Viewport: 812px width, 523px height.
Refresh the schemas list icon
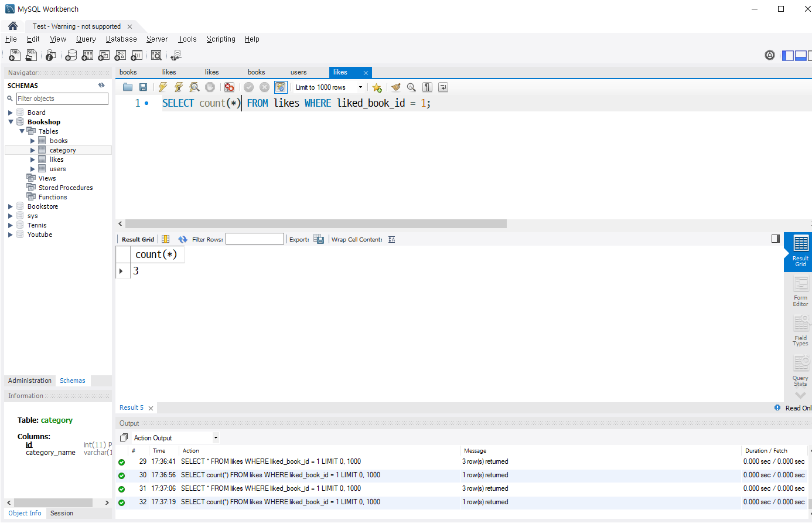tap(101, 86)
